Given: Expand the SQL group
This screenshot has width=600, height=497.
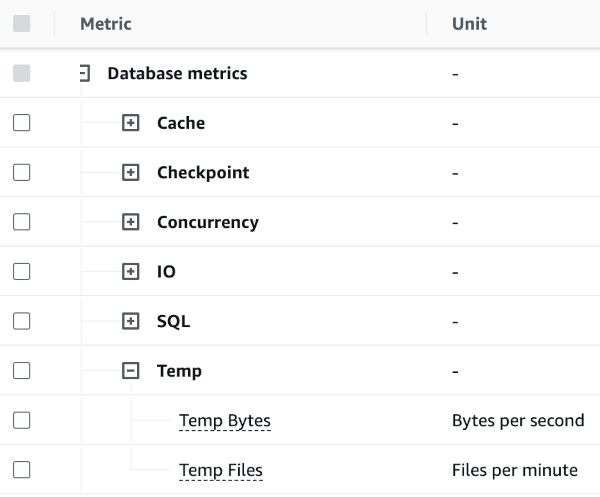Looking at the screenshot, I should (130, 321).
